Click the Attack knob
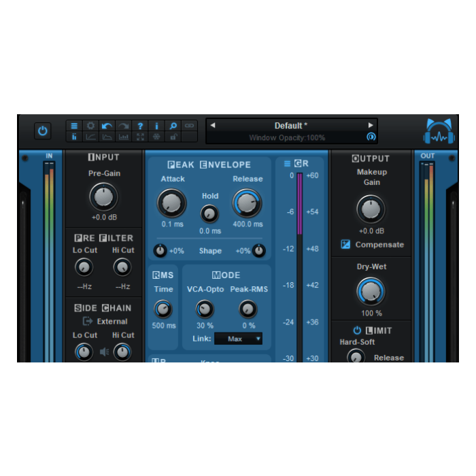 point(171,203)
